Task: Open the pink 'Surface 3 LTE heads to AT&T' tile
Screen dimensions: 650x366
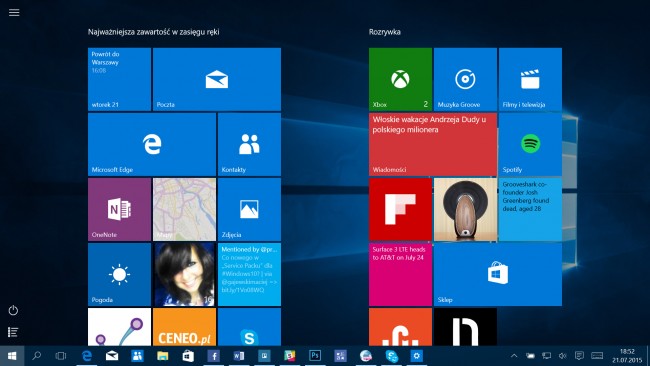Action: pyautogui.click(x=400, y=274)
